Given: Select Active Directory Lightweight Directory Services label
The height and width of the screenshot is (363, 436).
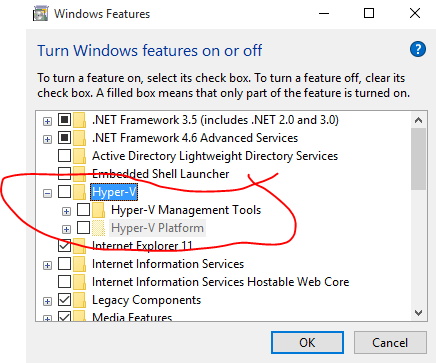Looking at the screenshot, I should tap(215, 156).
